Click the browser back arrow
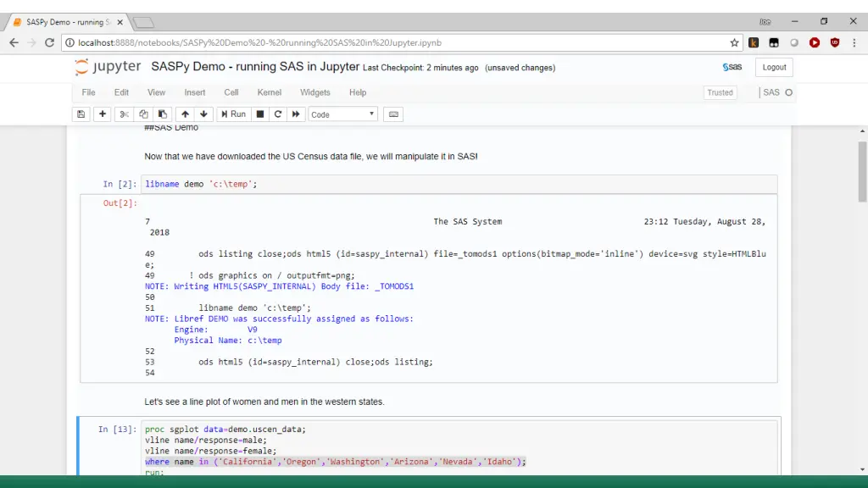Image resolution: width=868 pixels, height=488 pixels. (x=14, y=42)
